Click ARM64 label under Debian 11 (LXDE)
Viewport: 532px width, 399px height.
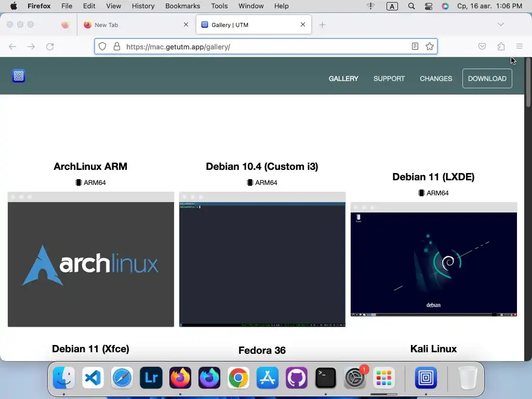pos(433,193)
